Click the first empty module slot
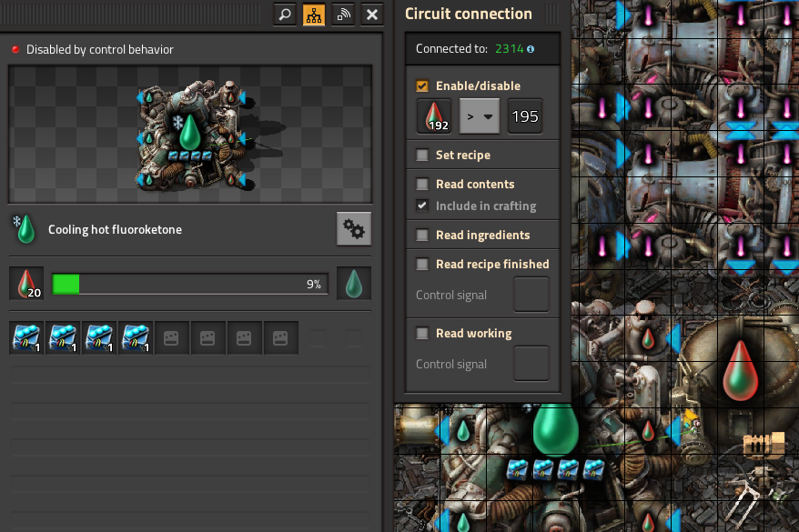This screenshot has width=799, height=532. (172, 338)
